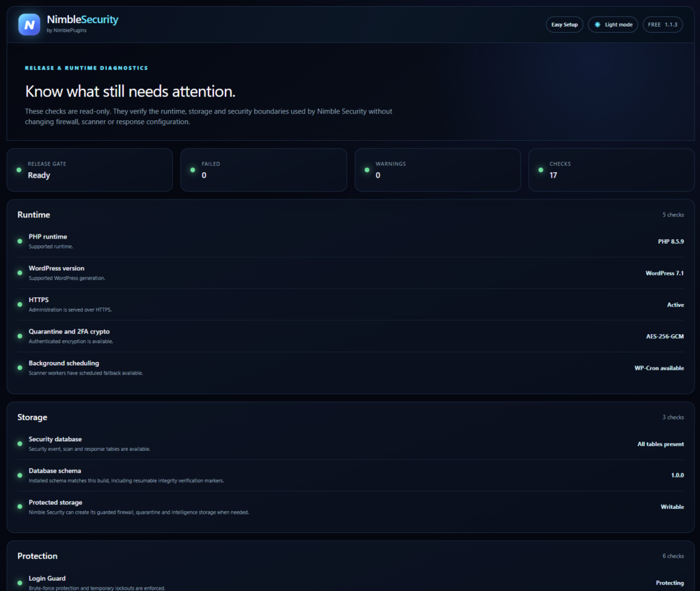Click the "Active" HTTPS status value
This screenshot has height=591, width=700.
click(675, 305)
